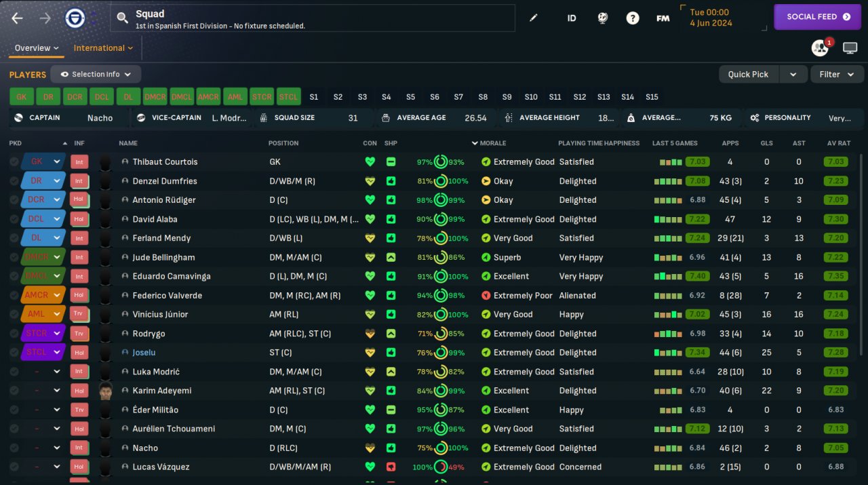
Task: Open the staff notifications icon
Action: pos(821,48)
